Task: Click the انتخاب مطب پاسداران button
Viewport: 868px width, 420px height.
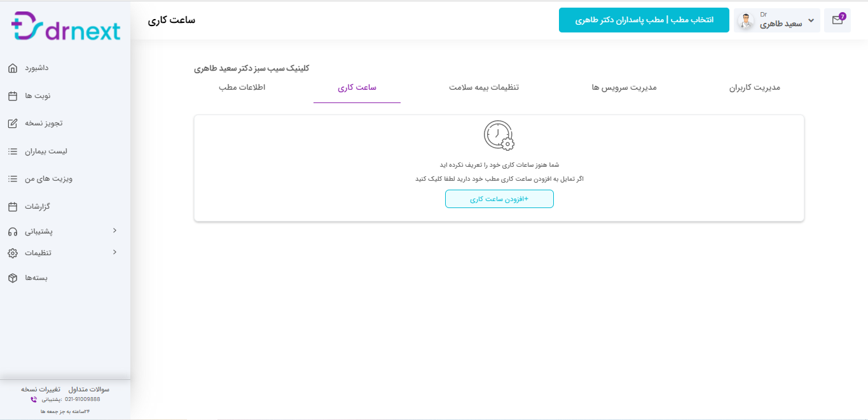Action: 644,20
